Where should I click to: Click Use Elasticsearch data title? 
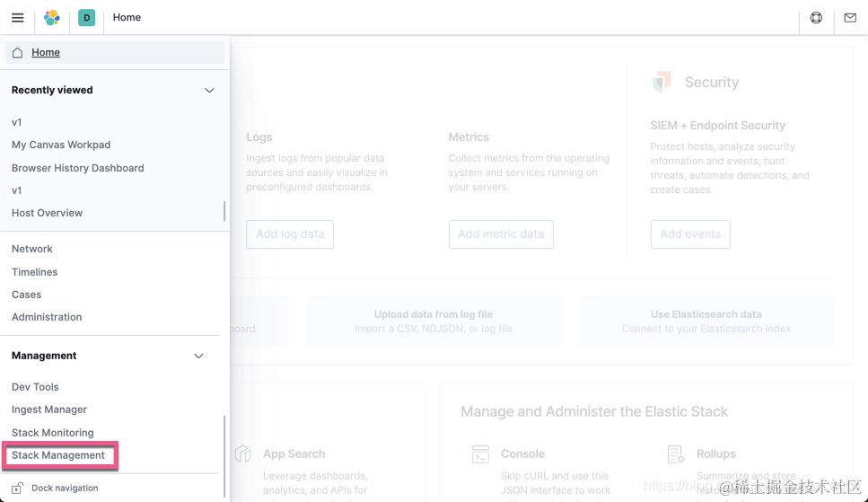(x=706, y=314)
